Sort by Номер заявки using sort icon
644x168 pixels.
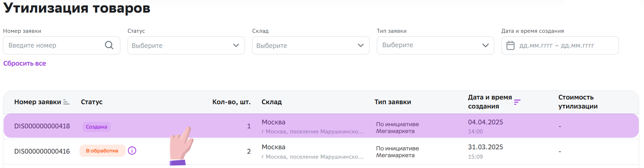point(66,102)
